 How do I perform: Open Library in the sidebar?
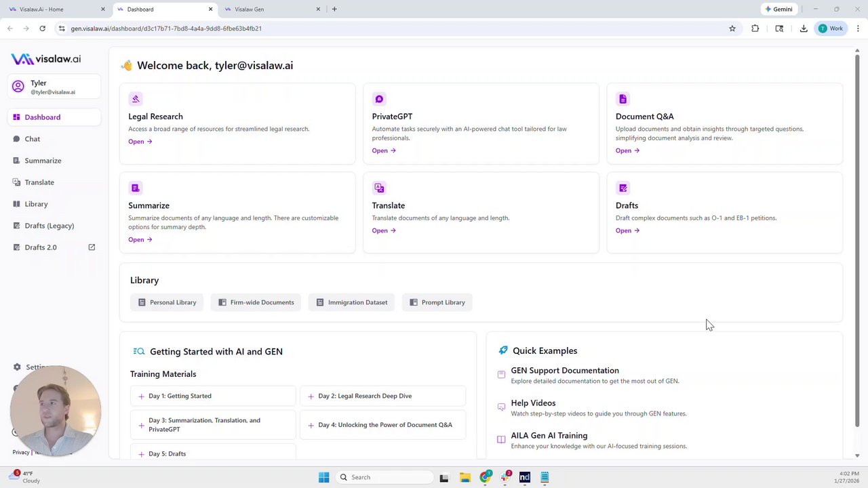[54, 204]
